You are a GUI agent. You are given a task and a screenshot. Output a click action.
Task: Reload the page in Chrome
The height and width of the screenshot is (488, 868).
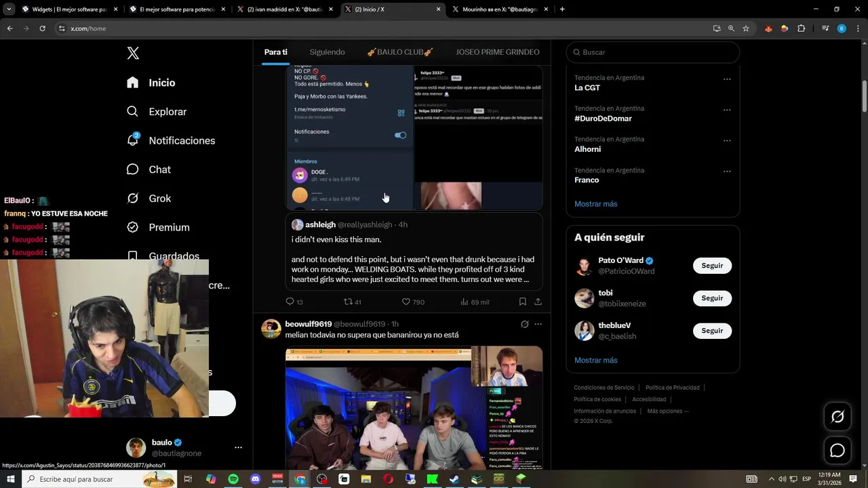42,28
